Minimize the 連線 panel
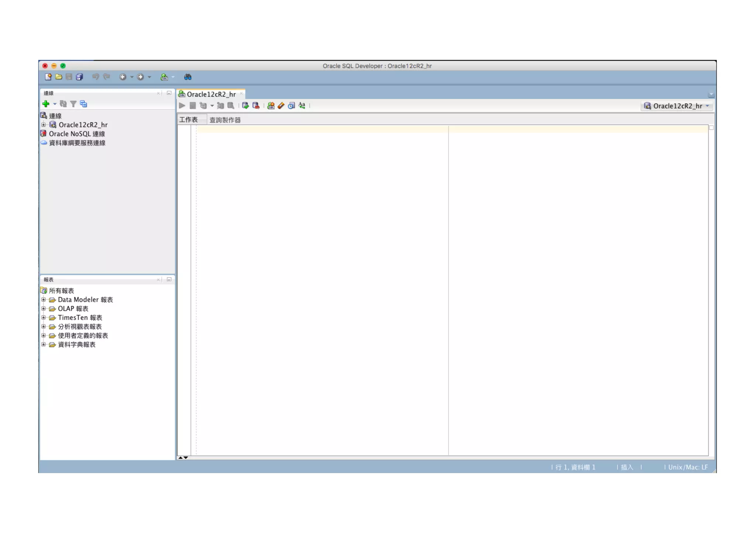The image size is (756, 534). [169, 93]
